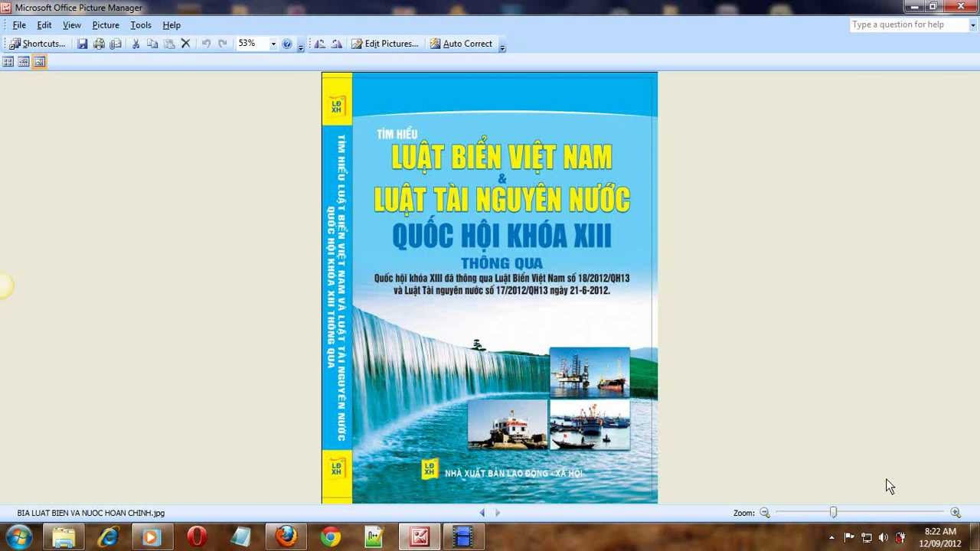Select Single Picture view
Screen dimensions: 980x551
tap(39, 62)
